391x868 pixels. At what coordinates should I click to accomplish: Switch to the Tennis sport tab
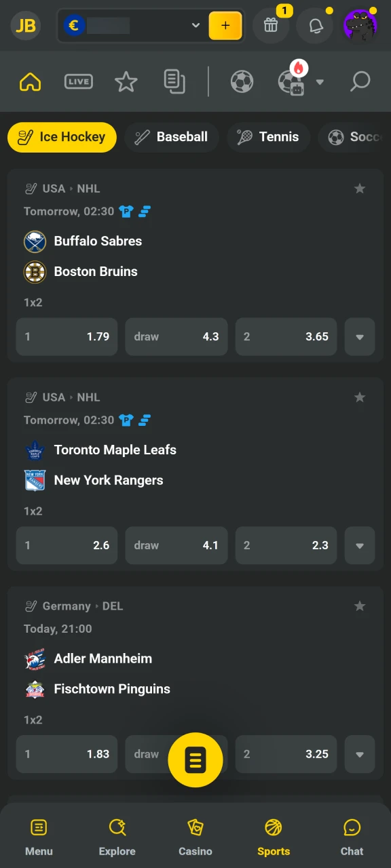coord(269,137)
